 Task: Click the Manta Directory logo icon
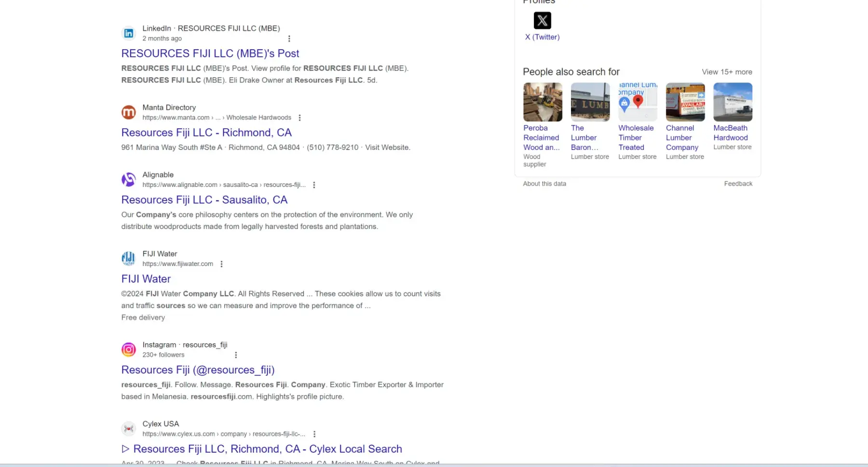128,112
